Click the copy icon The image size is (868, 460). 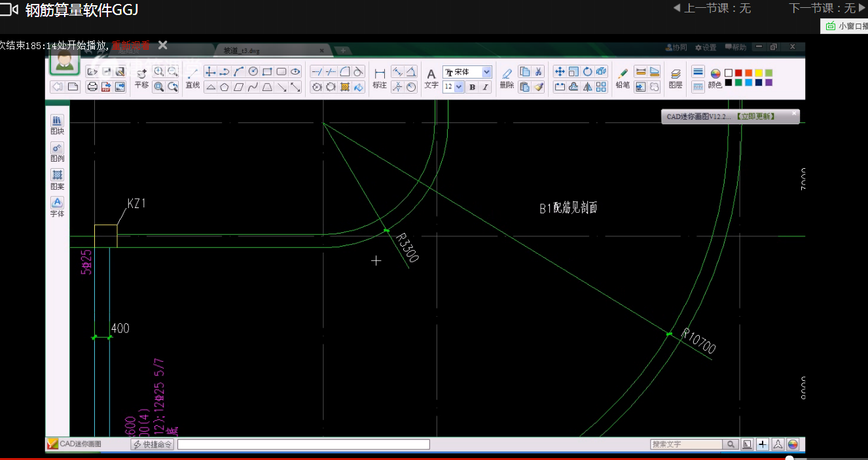525,71
